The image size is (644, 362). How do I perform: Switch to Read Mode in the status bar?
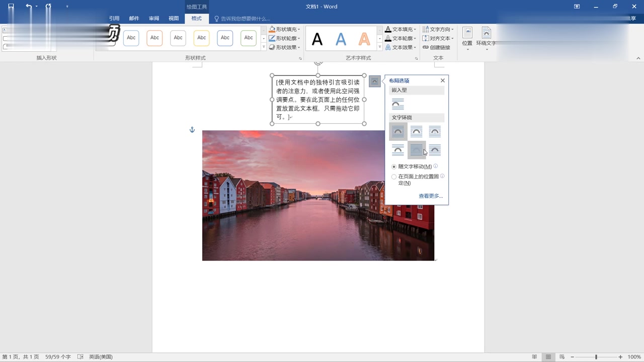click(534, 356)
